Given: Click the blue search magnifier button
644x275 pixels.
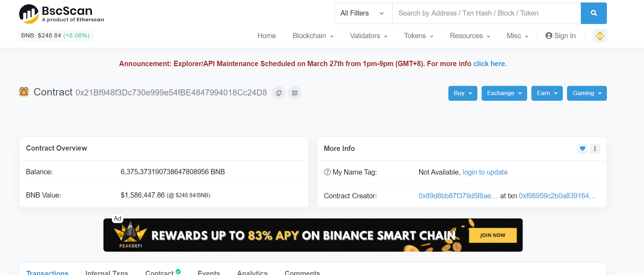Looking at the screenshot, I should [x=594, y=13].
